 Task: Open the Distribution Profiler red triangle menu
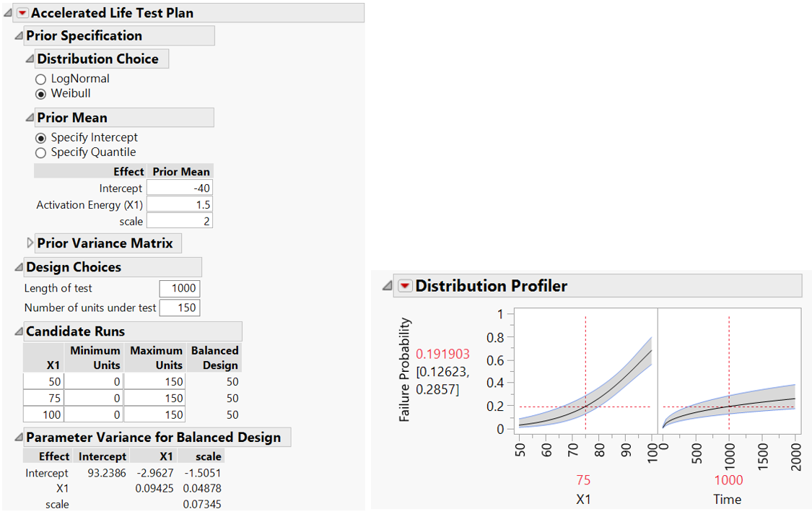tap(406, 286)
